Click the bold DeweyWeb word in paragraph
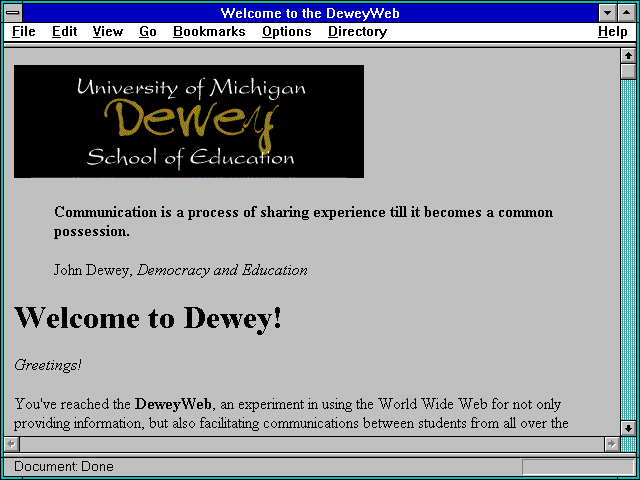 pyautogui.click(x=173, y=404)
